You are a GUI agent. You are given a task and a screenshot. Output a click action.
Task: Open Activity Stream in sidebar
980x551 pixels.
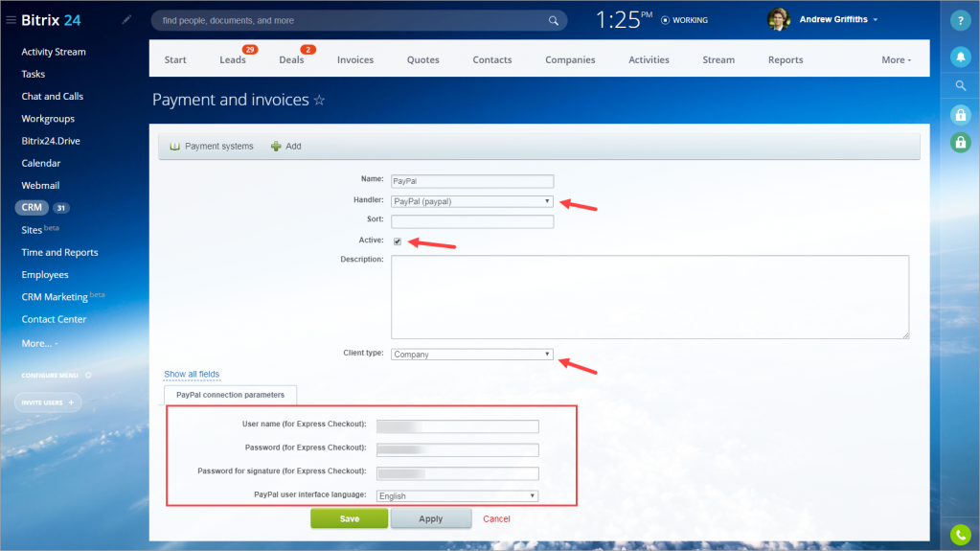(x=53, y=52)
